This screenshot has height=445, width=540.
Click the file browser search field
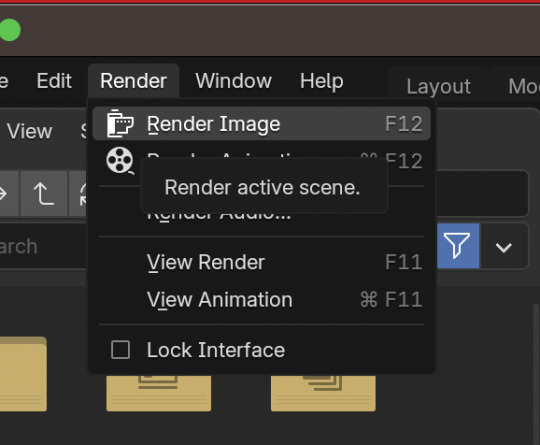point(41,246)
